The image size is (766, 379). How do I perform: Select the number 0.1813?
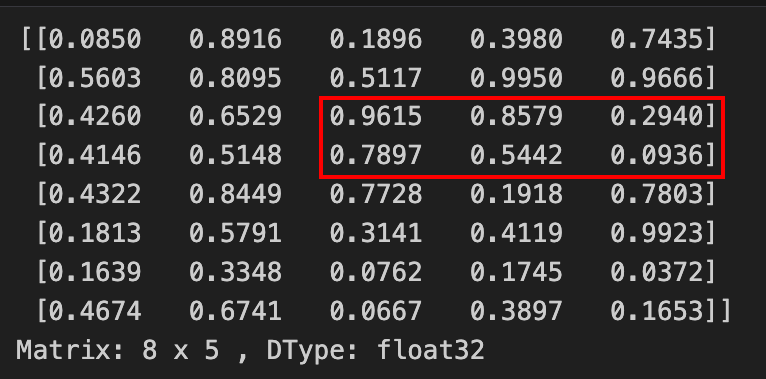click(x=95, y=233)
